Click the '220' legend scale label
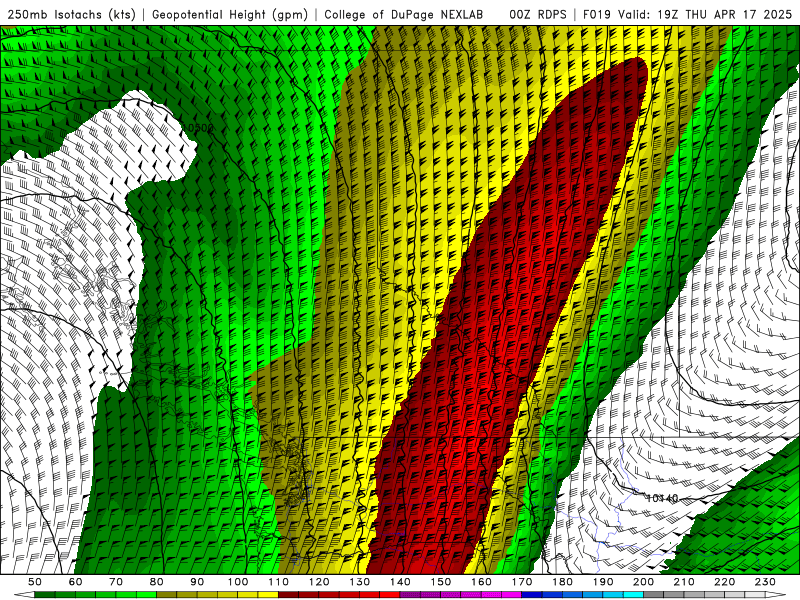This screenshot has height=600, width=800. click(724, 582)
